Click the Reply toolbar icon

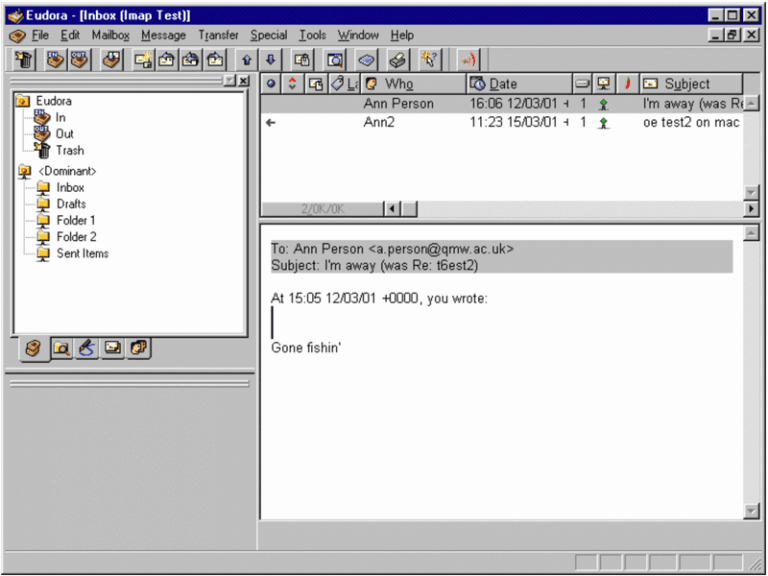167,60
